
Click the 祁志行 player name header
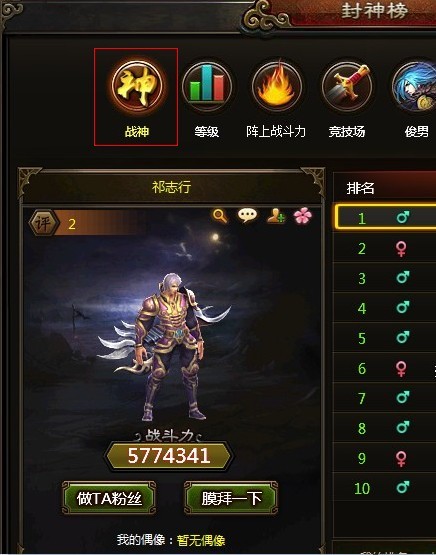(171, 187)
